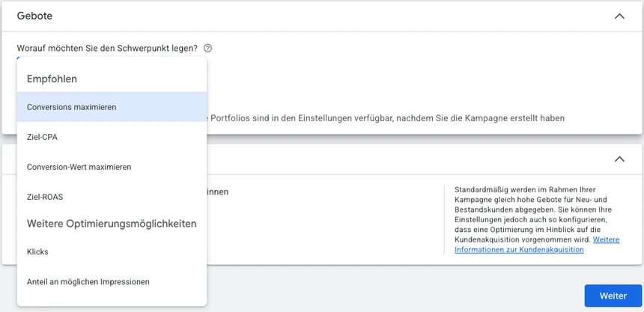Select Klicks bidding option
The height and width of the screenshot is (312, 644).
112,251
